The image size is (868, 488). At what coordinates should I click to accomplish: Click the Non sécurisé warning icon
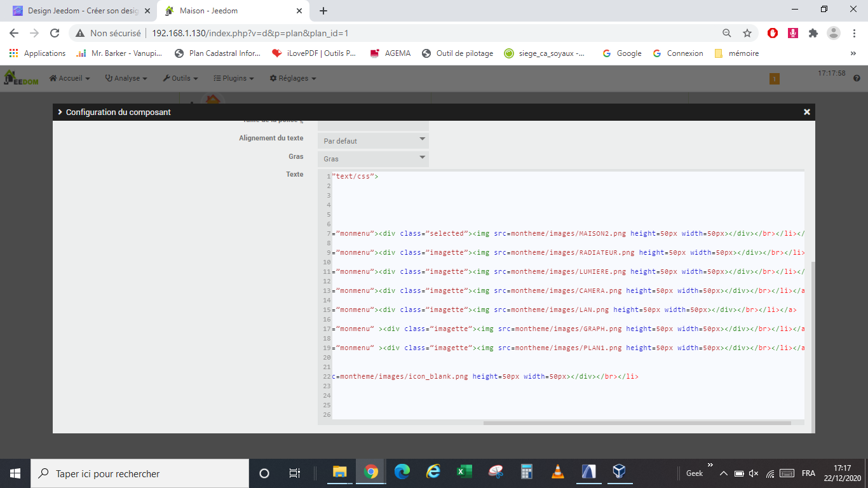coord(80,33)
